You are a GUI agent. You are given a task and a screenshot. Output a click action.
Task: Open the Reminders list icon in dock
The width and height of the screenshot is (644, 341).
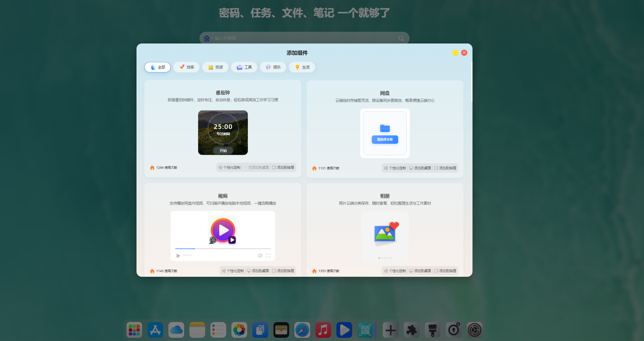[218, 330]
